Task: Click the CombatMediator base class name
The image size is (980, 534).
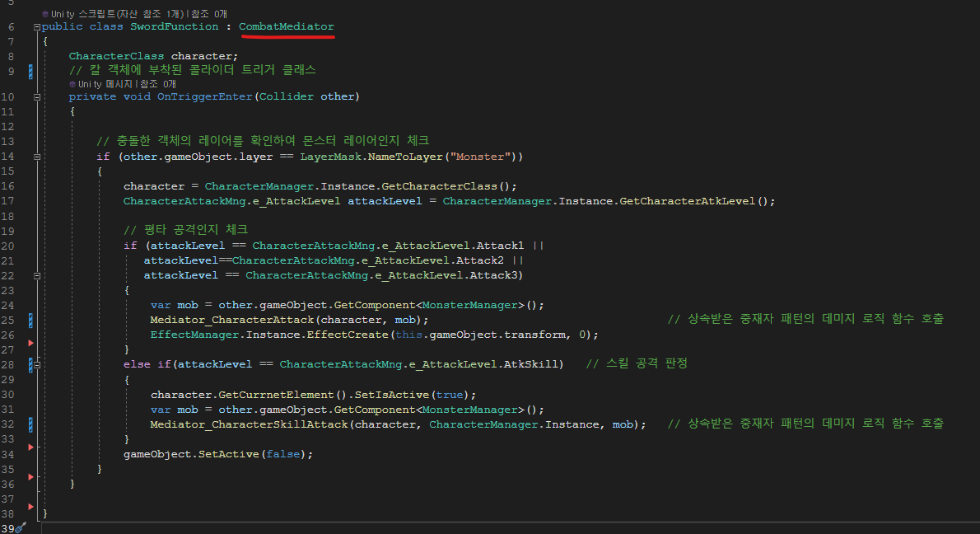Action: (287, 26)
